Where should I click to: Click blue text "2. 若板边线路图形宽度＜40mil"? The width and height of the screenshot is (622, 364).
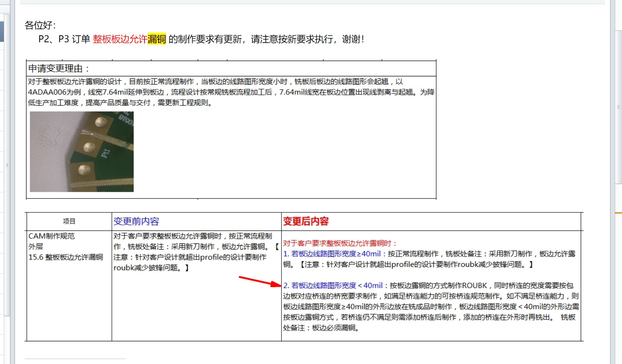coord(333,286)
